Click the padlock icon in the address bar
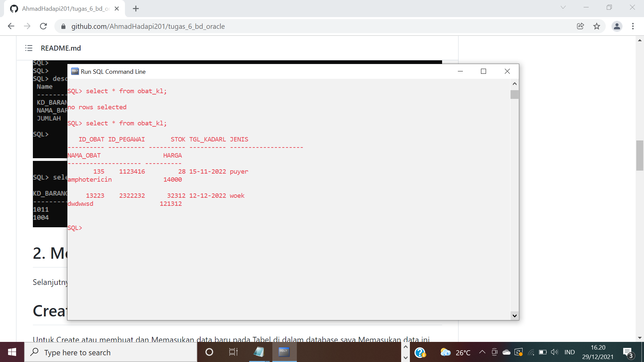The height and width of the screenshot is (362, 644). pyautogui.click(x=63, y=26)
